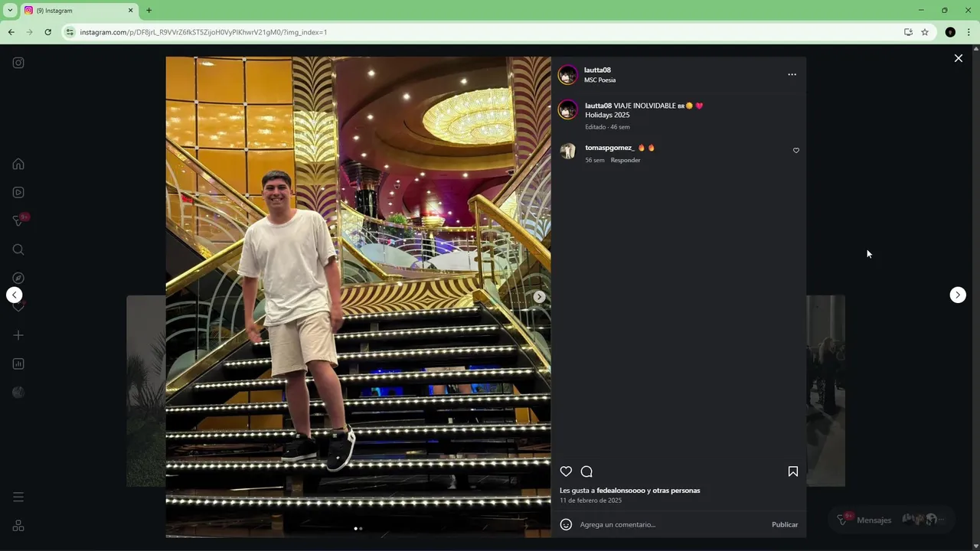Open profile avatar in the sidebar
The image size is (980, 551).
tap(18, 392)
